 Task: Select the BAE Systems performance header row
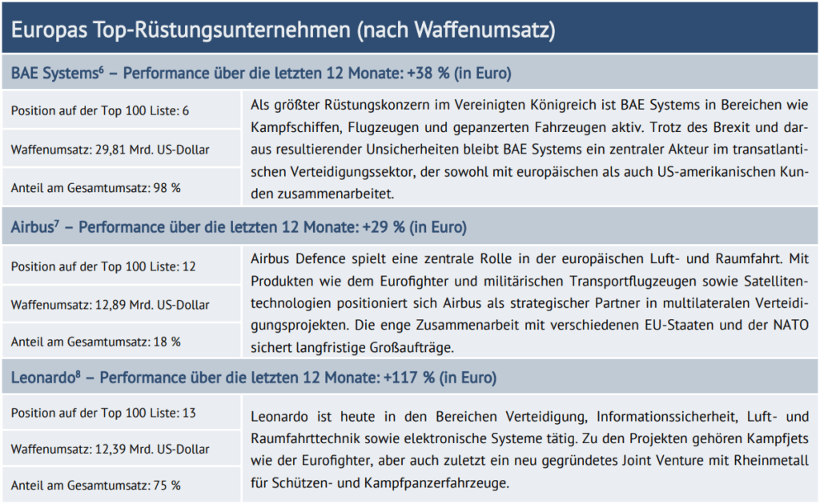pyautogui.click(x=410, y=72)
